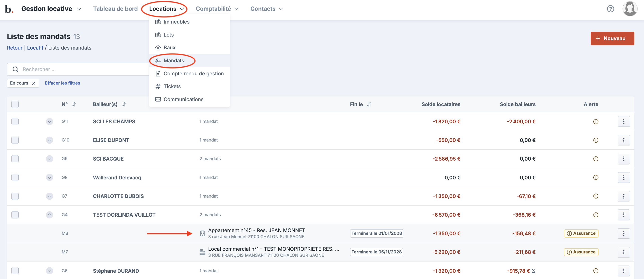
Task: Select Baux in Locations menu
Action: pos(169,48)
